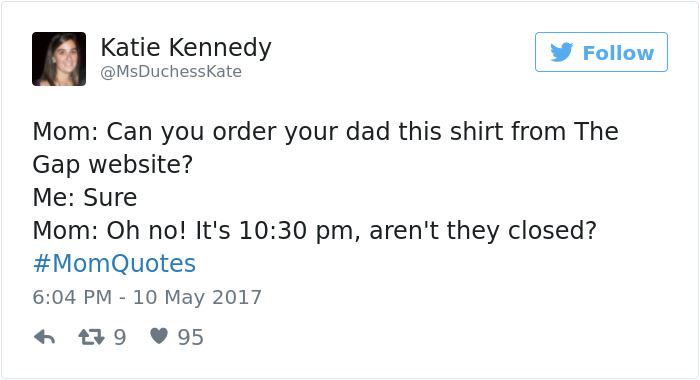
Task: Click the Katie Kennedy display name
Action: (x=186, y=48)
